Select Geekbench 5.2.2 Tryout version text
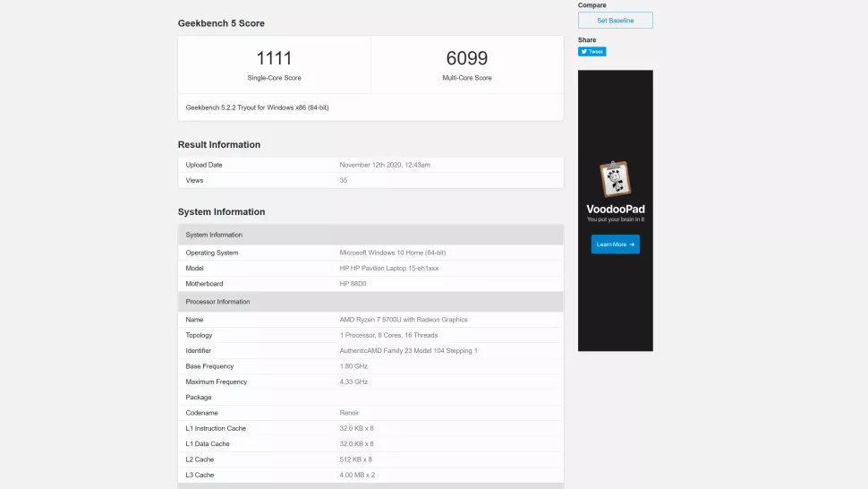868x489 pixels. point(257,107)
